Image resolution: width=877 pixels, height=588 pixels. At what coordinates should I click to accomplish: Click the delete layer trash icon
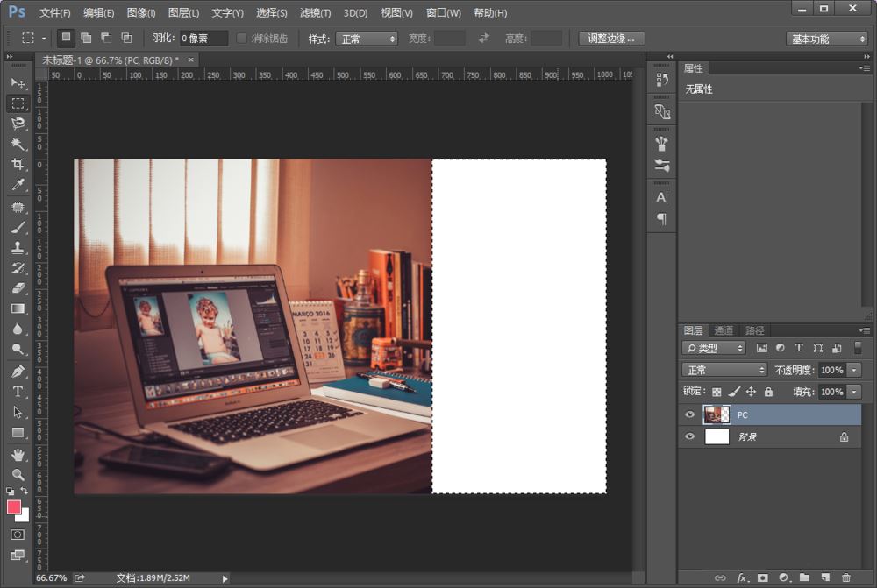click(x=845, y=577)
